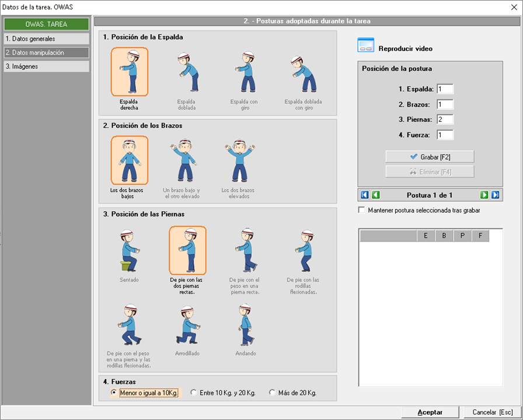The width and height of the screenshot is (523, 420).
Task: Select the 'Espalda doblada' posture icon
Action: (187, 72)
